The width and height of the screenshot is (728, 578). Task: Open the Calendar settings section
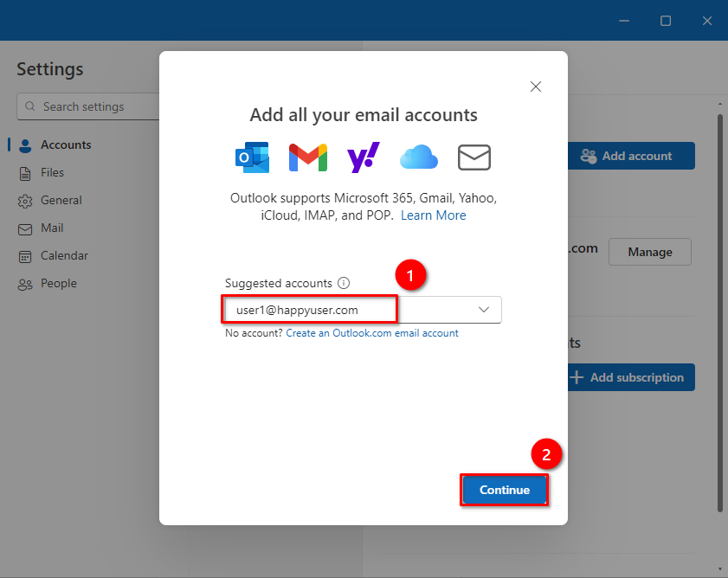pyautogui.click(x=64, y=256)
